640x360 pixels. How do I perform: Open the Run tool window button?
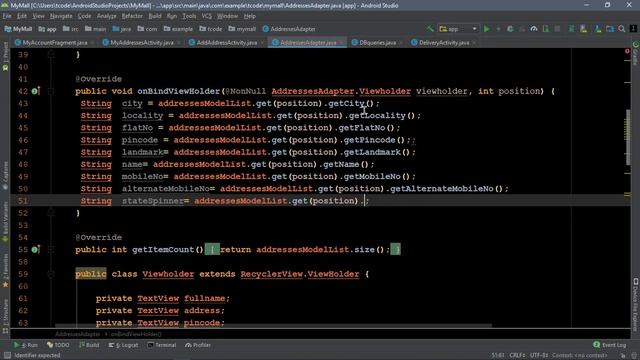(25, 345)
